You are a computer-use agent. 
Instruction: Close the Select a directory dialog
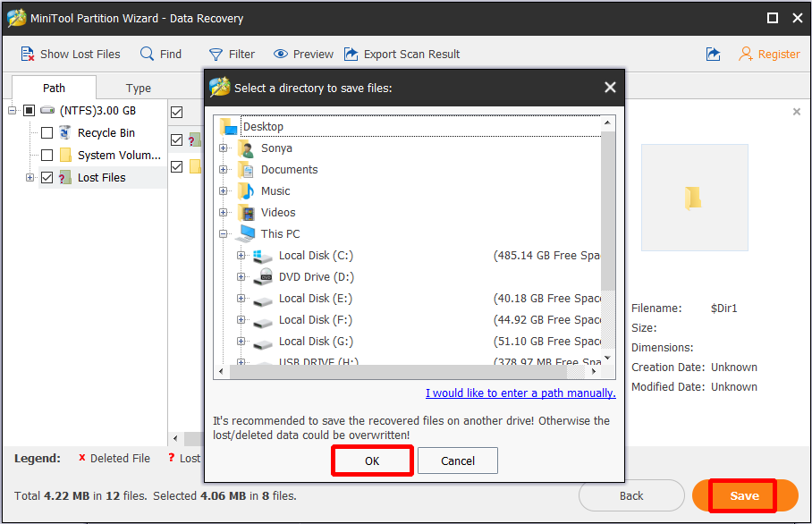610,88
